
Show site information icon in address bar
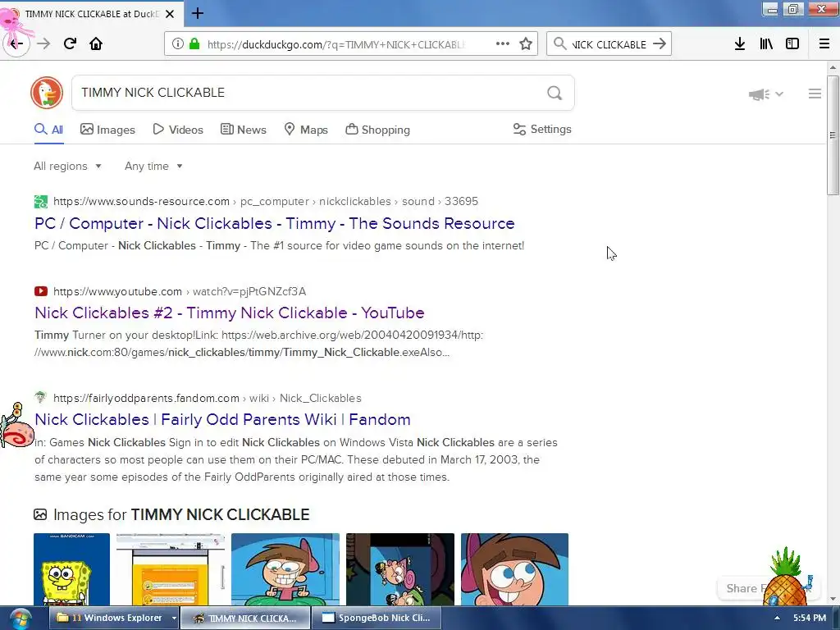(x=178, y=44)
